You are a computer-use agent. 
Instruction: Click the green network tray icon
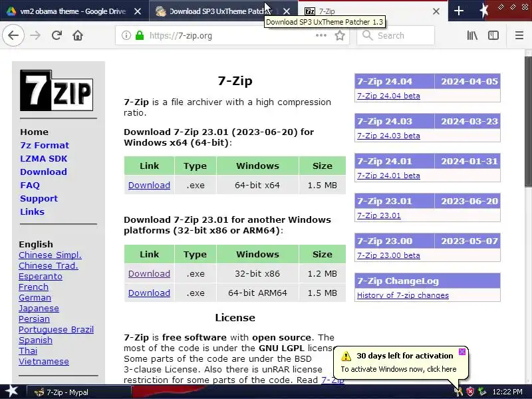point(481,392)
